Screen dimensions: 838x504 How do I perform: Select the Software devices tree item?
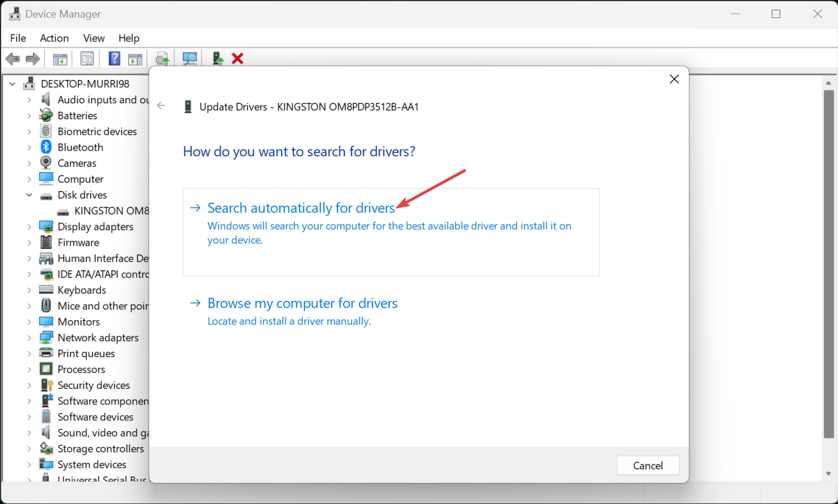(x=95, y=417)
